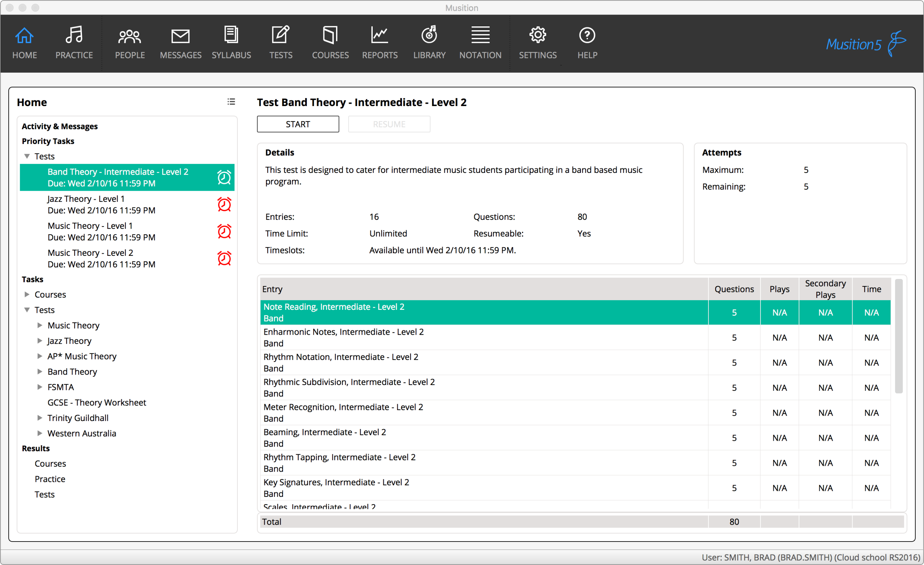Open Messages via the envelope icon
924x565 pixels.
click(180, 36)
